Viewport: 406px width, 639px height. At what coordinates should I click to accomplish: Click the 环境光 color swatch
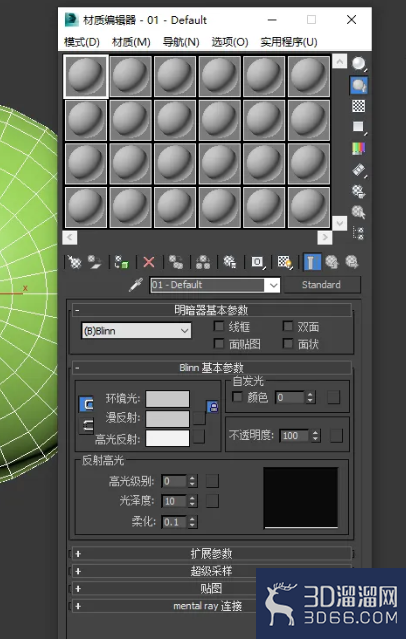168,399
